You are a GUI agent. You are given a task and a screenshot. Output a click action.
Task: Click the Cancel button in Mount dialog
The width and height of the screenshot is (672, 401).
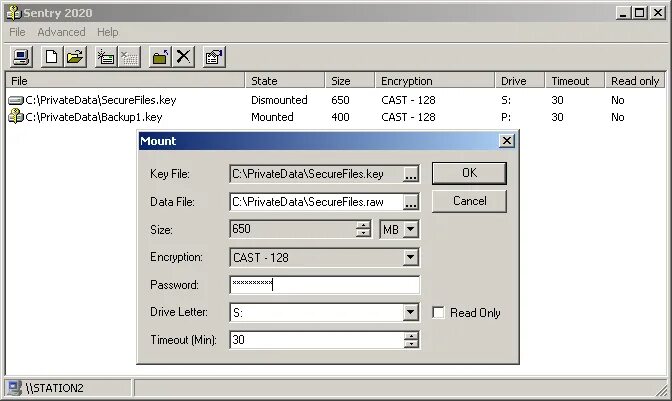[x=469, y=201]
